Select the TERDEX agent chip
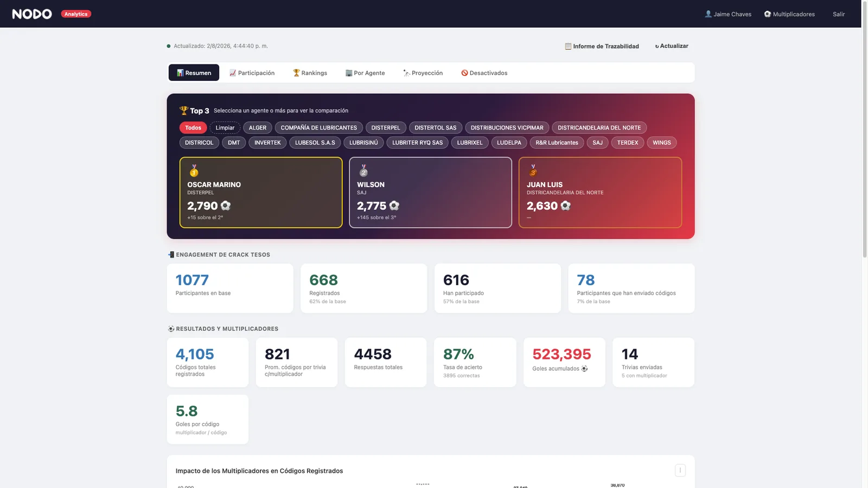 (x=628, y=143)
